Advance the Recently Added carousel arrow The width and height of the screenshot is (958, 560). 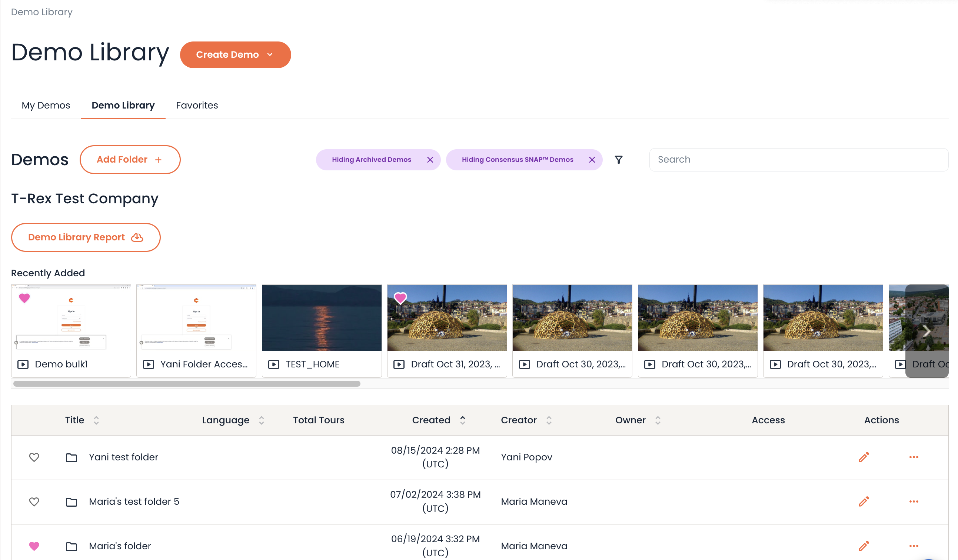(928, 331)
